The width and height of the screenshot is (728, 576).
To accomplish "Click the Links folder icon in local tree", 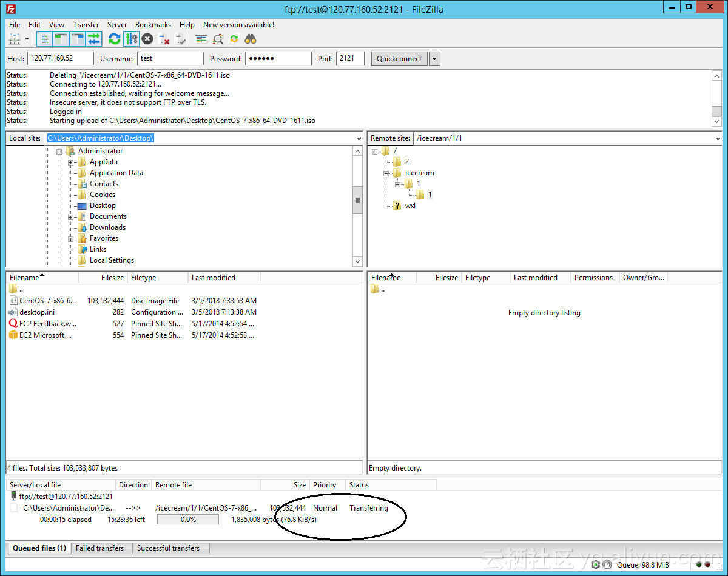I will coord(82,249).
